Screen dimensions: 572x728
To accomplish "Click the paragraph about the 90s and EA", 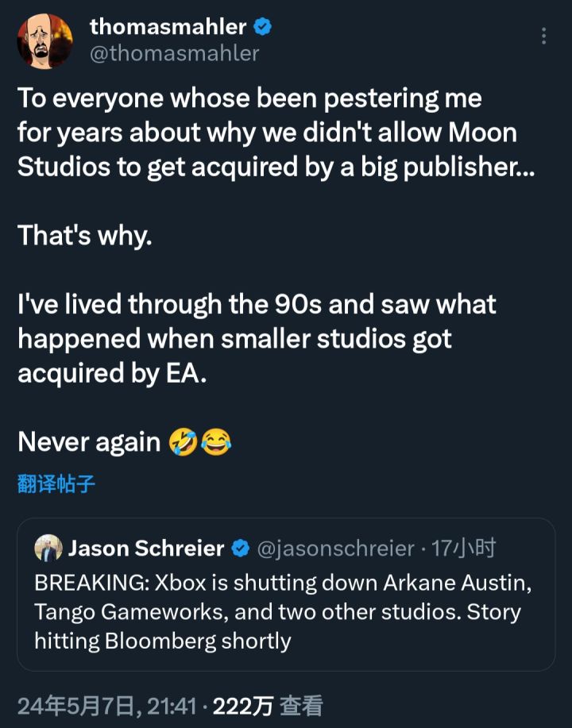I will (257, 339).
